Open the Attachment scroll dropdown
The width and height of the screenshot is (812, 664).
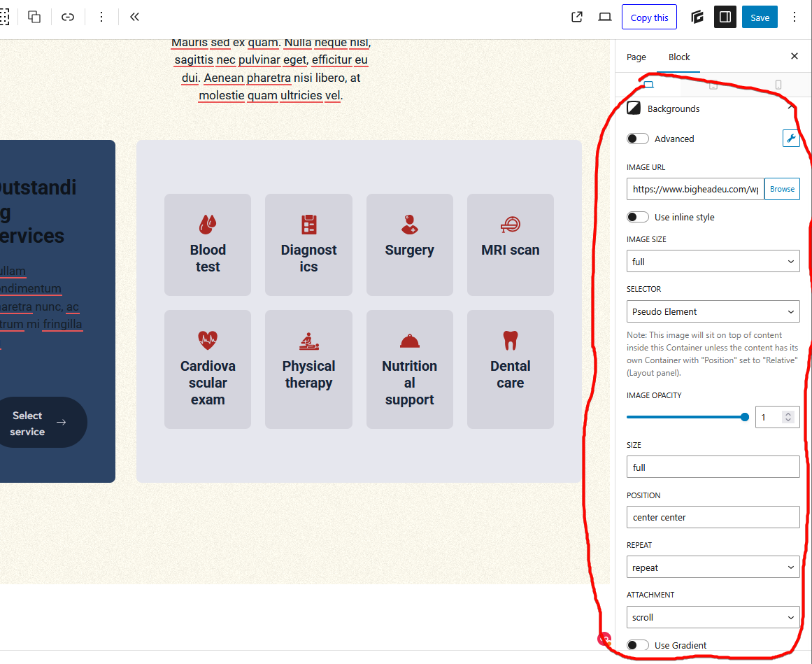713,617
